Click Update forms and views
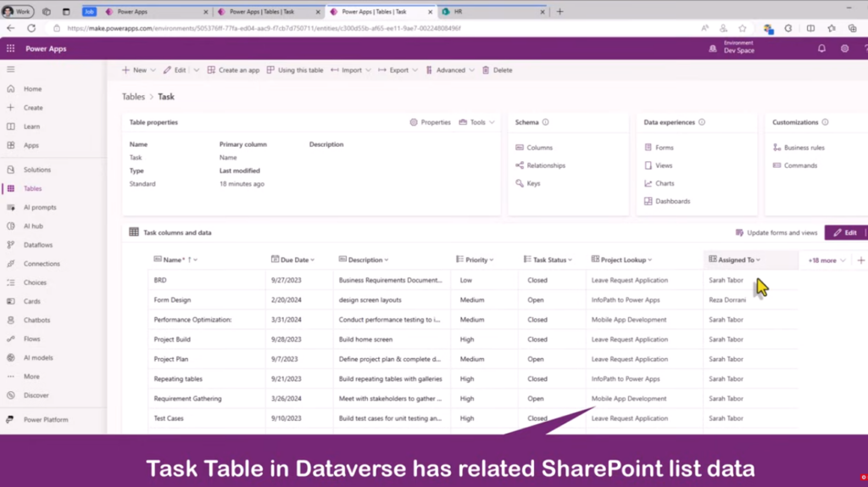The height and width of the screenshot is (487, 868). (x=776, y=232)
